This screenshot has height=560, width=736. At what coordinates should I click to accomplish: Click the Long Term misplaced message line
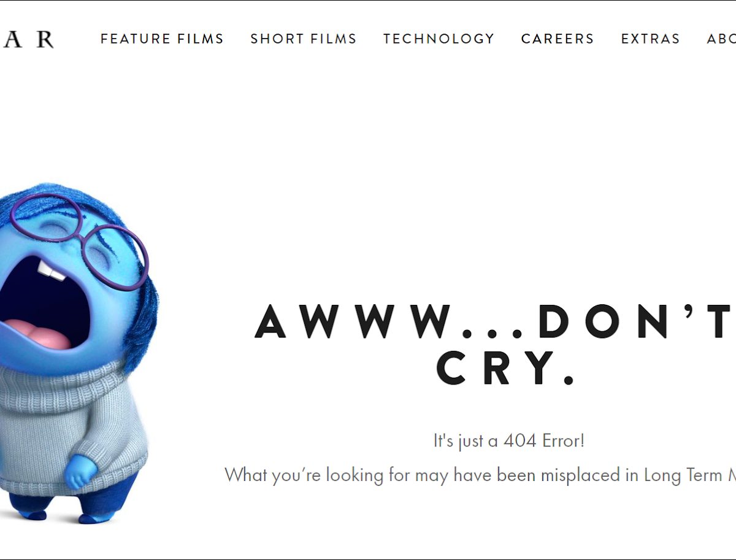[x=480, y=475]
